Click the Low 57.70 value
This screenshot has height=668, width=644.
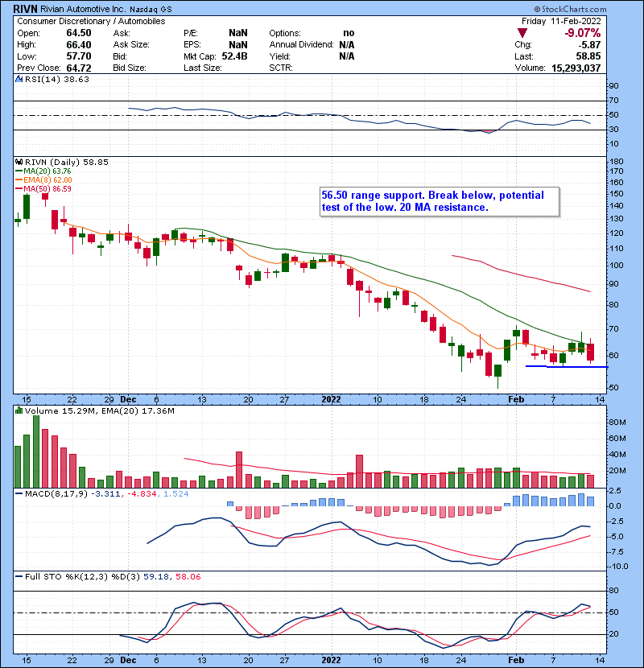click(x=79, y=56)
